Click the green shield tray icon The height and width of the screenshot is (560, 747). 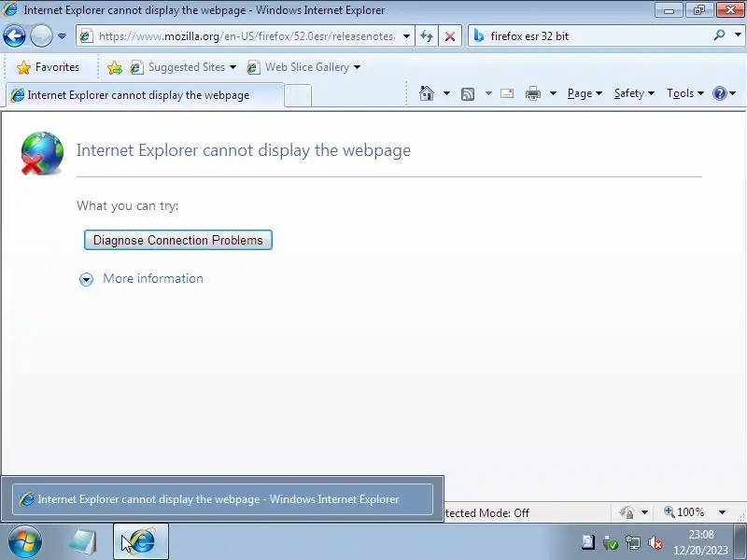tap(611, 542)
